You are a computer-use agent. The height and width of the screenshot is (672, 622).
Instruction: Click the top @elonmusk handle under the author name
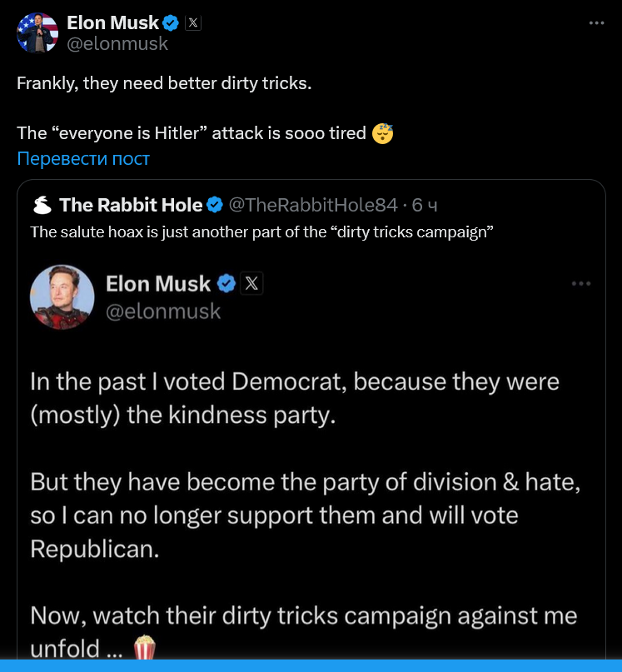(117, 44)
